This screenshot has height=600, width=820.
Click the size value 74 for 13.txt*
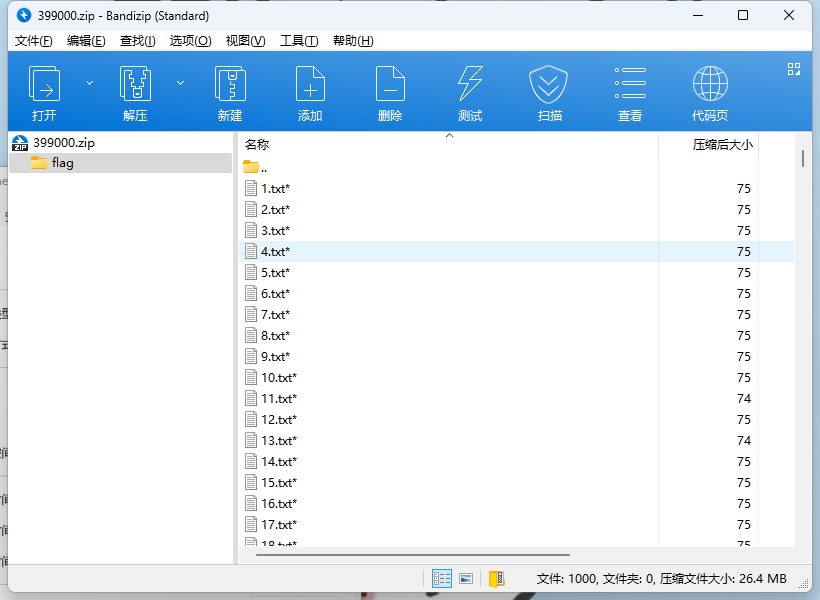click(744, 440)
